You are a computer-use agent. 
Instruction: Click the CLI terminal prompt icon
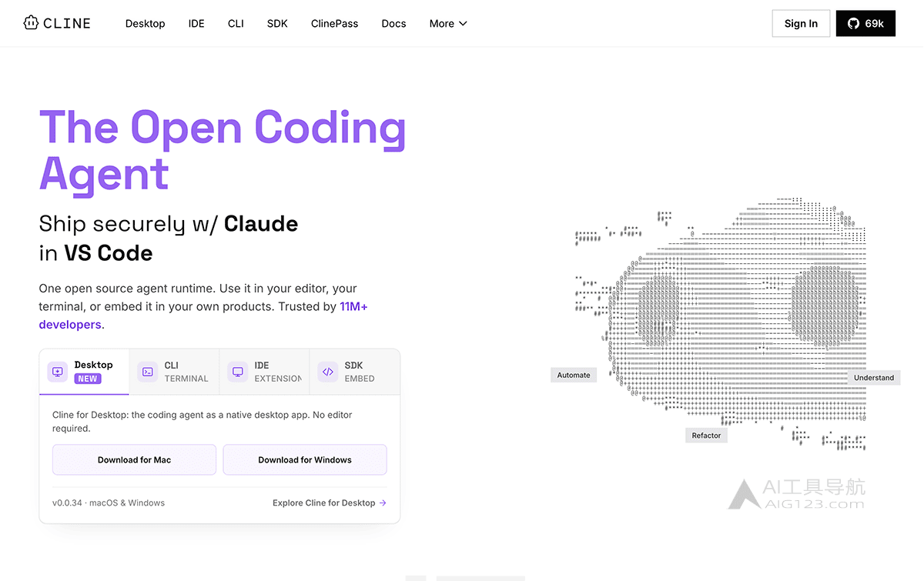(148, 372)
